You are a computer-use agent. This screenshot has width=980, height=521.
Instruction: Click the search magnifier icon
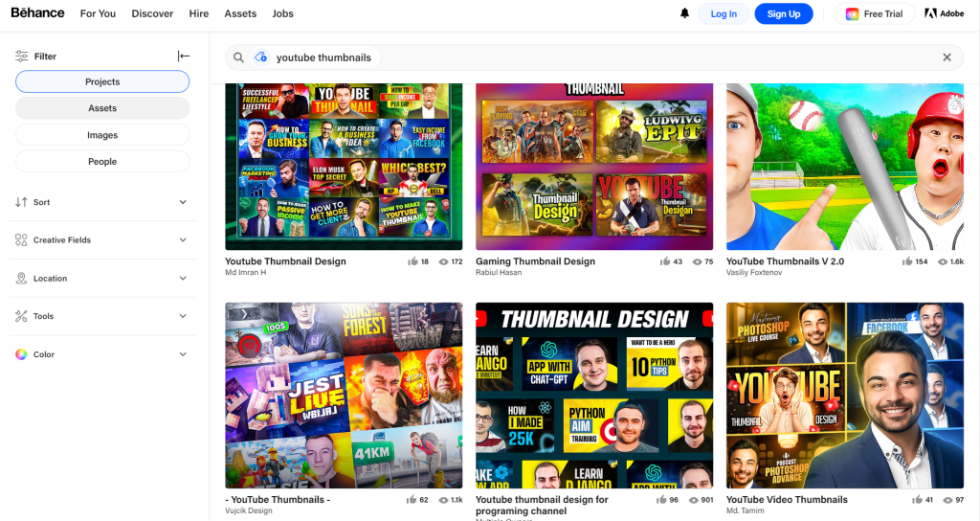click(x=238, y=57)
